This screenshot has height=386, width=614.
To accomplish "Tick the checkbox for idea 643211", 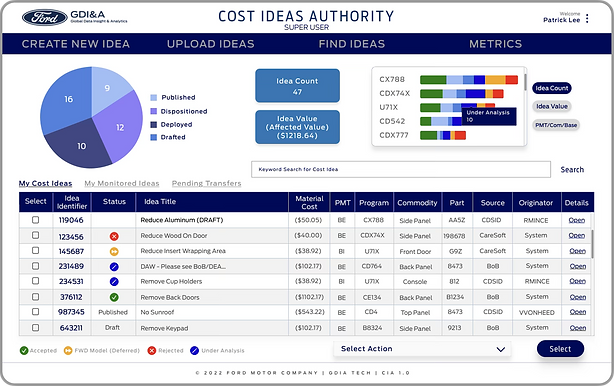I will [x=36, y=327].
